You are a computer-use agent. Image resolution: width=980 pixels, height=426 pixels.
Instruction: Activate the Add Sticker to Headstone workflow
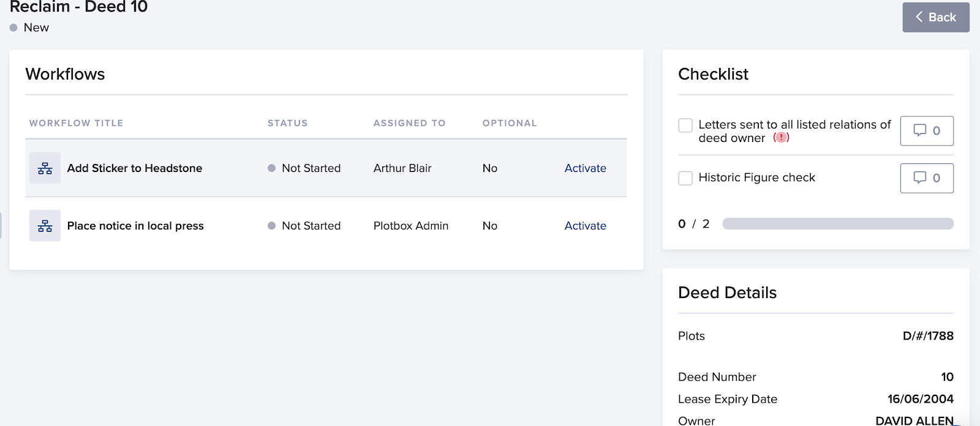click(x=585, y=168)
